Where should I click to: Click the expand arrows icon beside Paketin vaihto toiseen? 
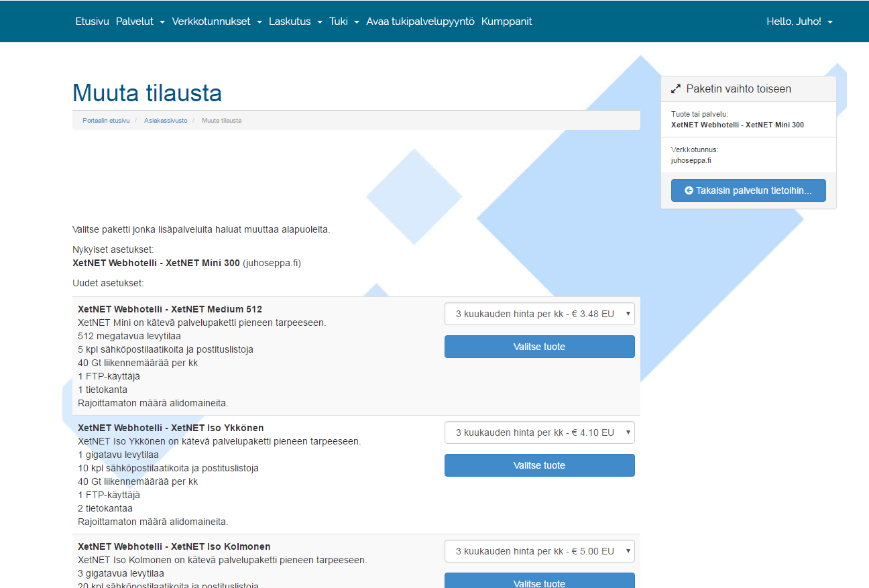pyautogui.click(x=676, y=89)
